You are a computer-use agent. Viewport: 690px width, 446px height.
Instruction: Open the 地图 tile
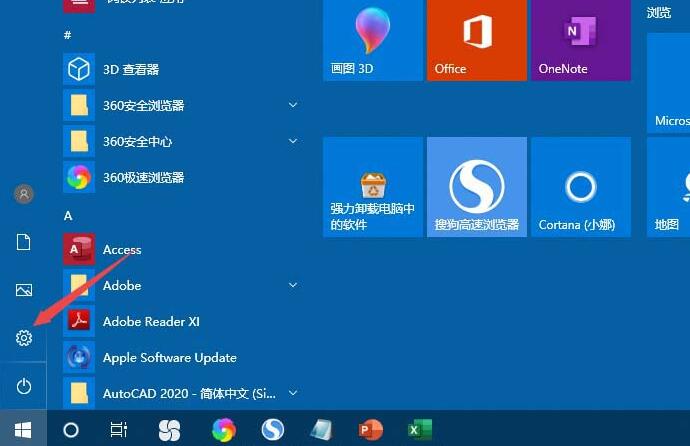pyautogui.click(x=668, y=187)
